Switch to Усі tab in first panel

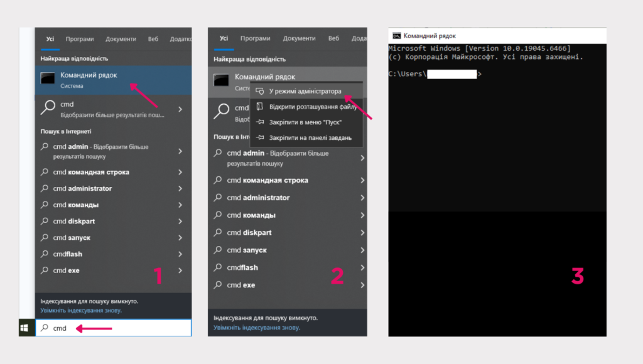tap(50, 39)
